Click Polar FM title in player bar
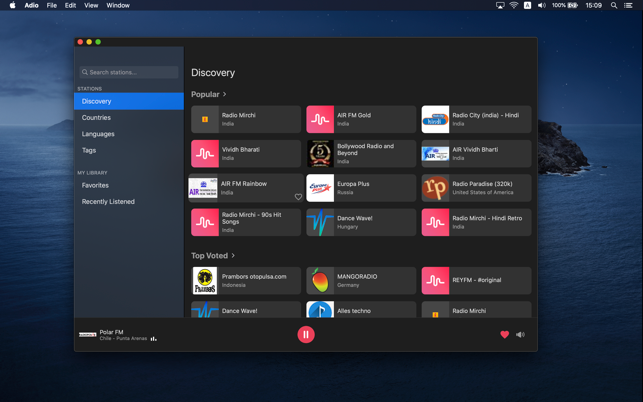The height and width of the screenshot is (402, 643). pos(112,332)
